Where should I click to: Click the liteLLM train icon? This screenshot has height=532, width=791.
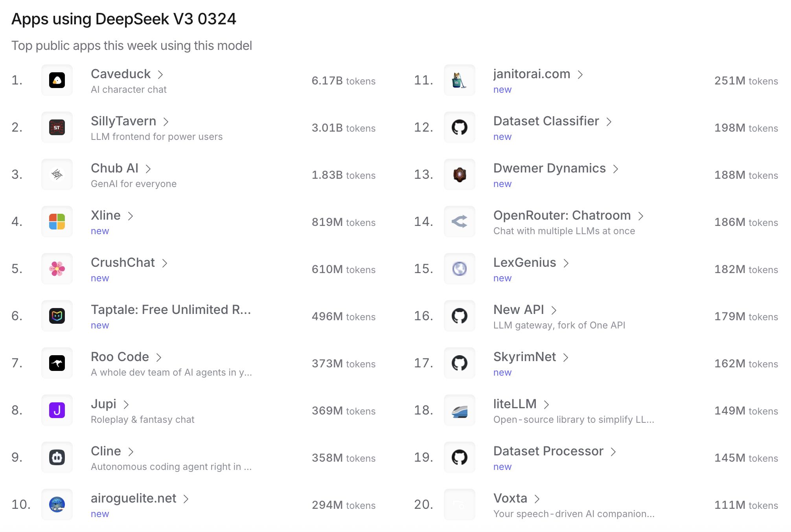click(460, 410)
